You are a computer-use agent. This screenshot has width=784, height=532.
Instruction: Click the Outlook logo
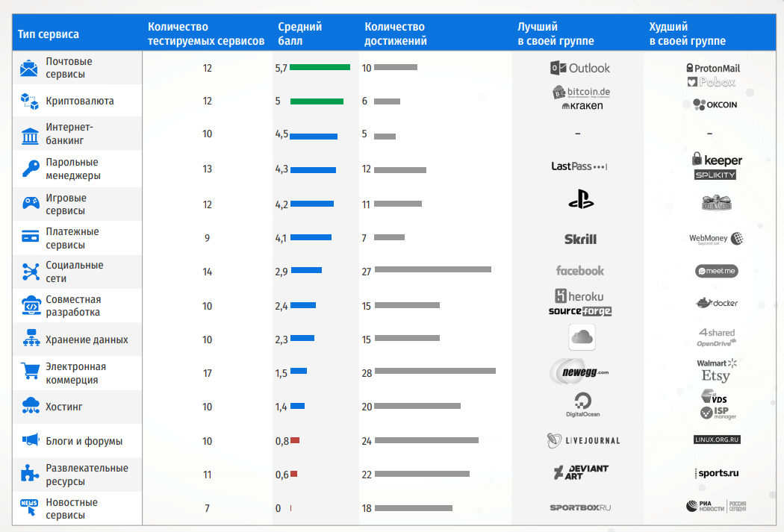[580, 68]
